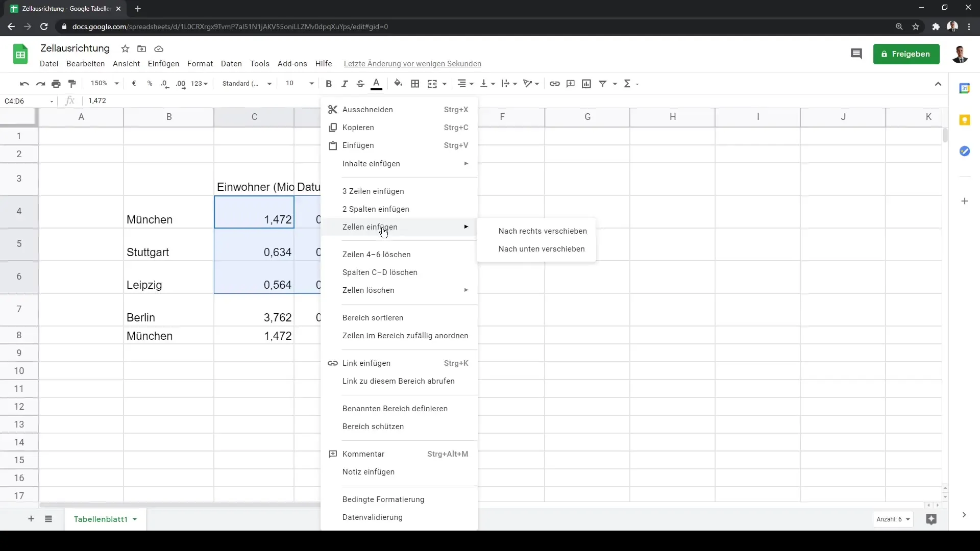Open the last change history link
This screenshot has width=980, height=551.
click(412, 64)
